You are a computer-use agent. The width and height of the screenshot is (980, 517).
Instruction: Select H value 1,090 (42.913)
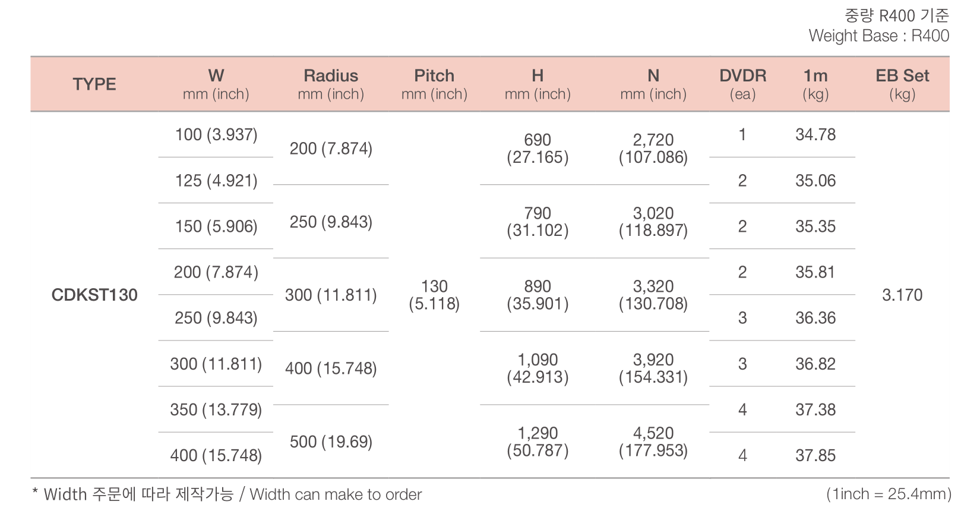pos(538,368)
